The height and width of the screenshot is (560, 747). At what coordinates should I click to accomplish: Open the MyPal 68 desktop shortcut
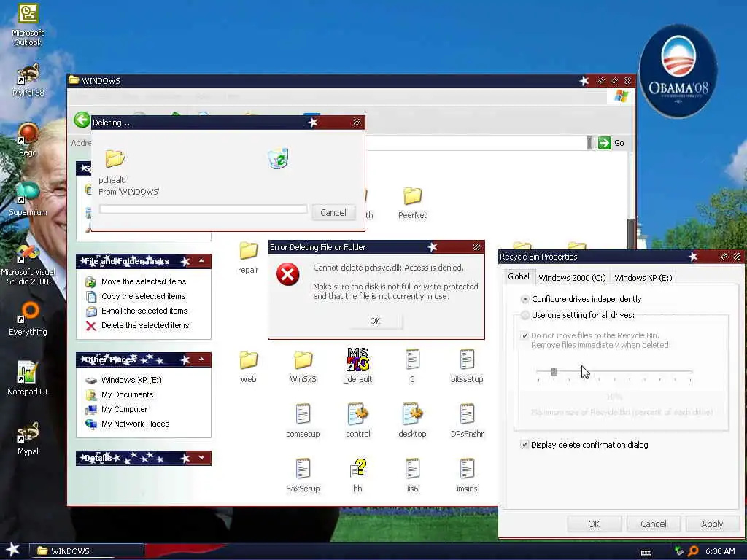[28, 80]
